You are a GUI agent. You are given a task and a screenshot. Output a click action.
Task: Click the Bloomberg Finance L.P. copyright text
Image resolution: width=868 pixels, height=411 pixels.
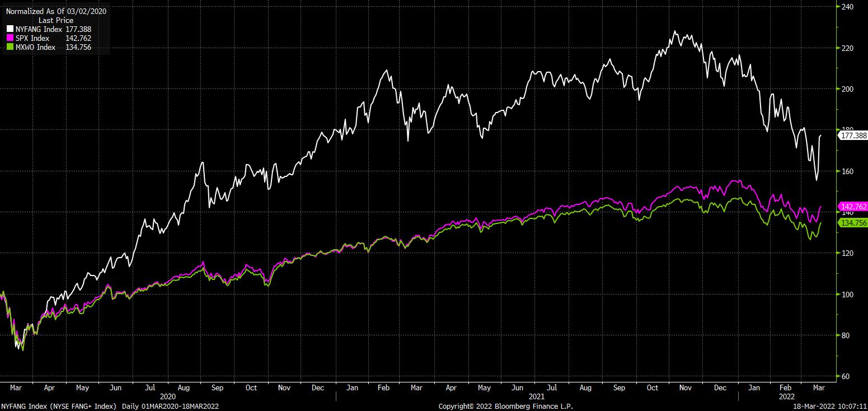[505, 406]
